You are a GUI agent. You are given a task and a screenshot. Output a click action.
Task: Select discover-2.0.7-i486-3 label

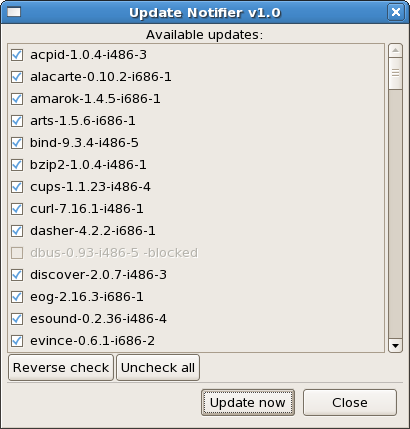coord(98,275)
